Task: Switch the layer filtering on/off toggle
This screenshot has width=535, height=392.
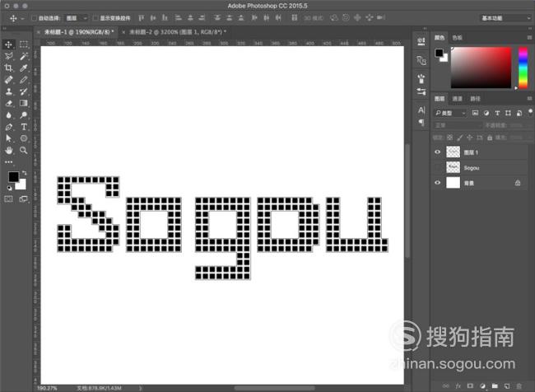Action: click(x=530, y=112)
